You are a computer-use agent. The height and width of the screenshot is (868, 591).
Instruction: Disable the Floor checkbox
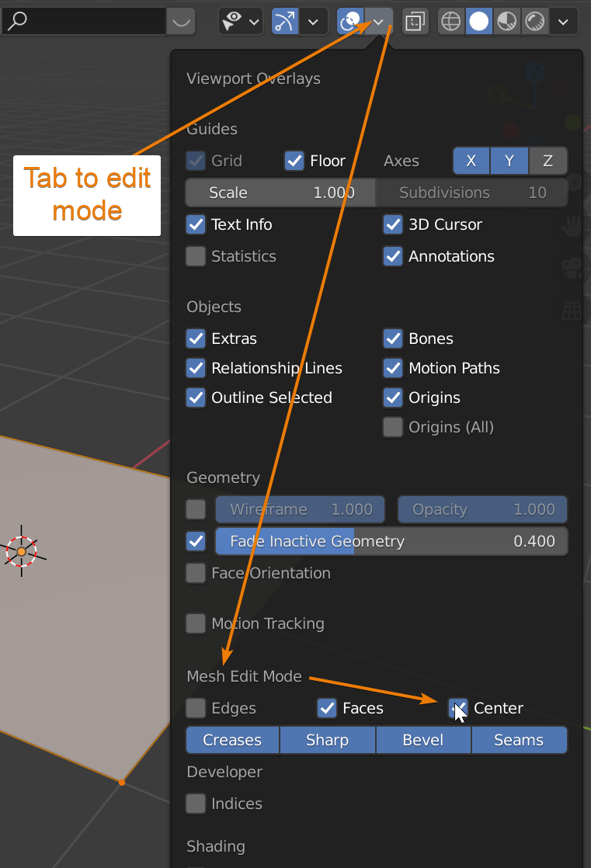(x=294, y=161)
